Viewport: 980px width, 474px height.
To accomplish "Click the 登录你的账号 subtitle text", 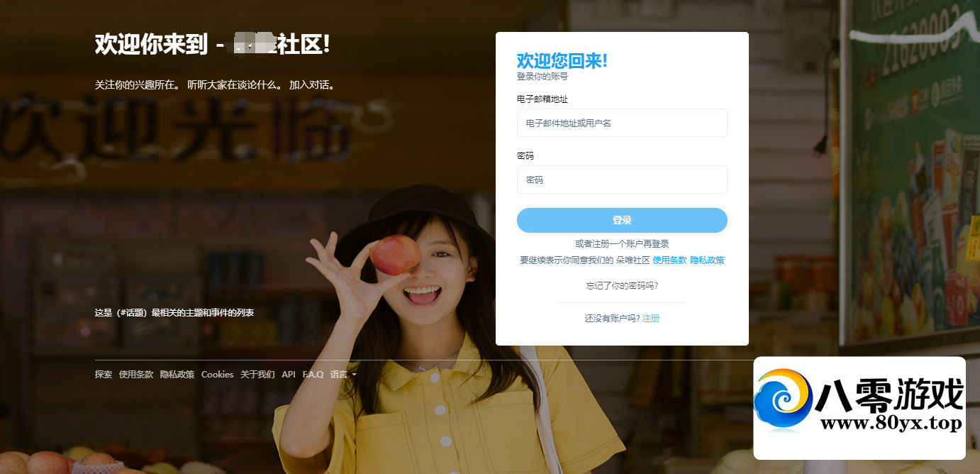I will (x=542, y=77).
